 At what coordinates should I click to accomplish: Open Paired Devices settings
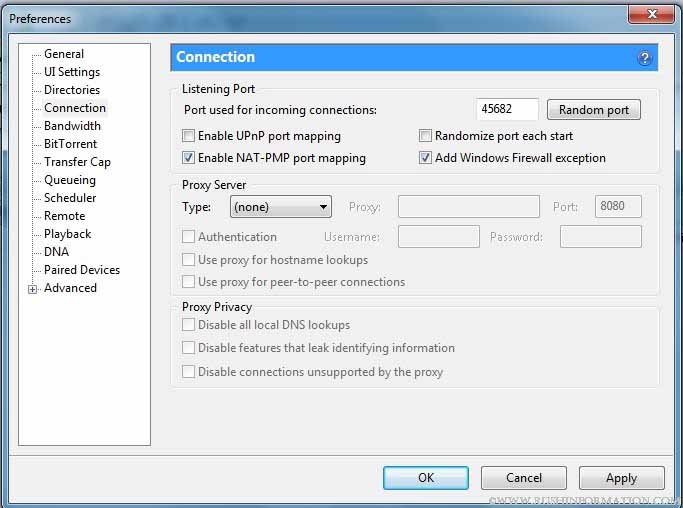[81, 270]
